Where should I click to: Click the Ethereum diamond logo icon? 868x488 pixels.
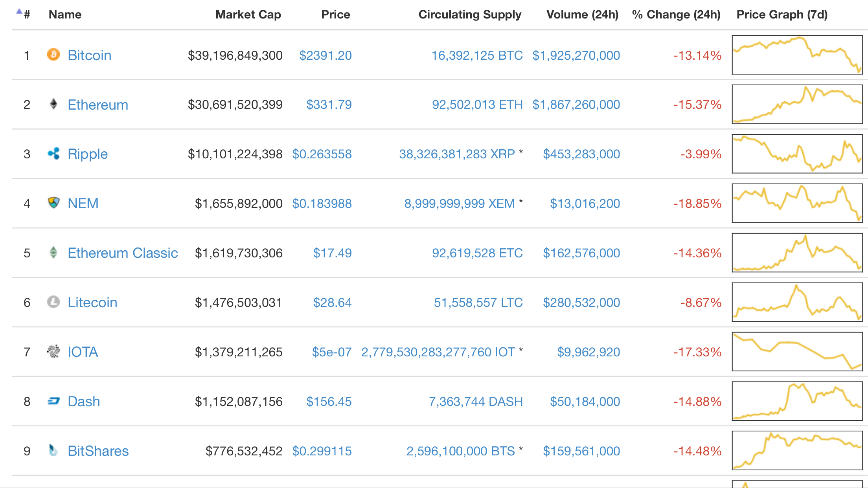(x=53, y=104)
